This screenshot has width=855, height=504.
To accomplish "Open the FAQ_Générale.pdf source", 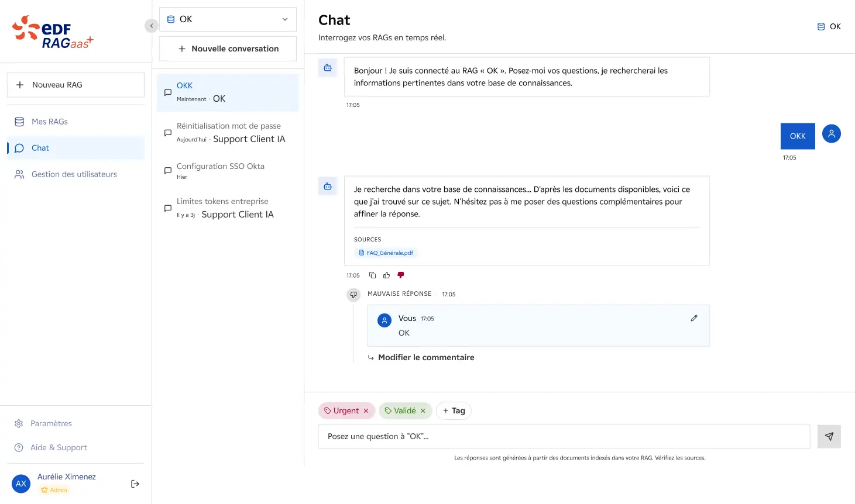I will point(386,253).
